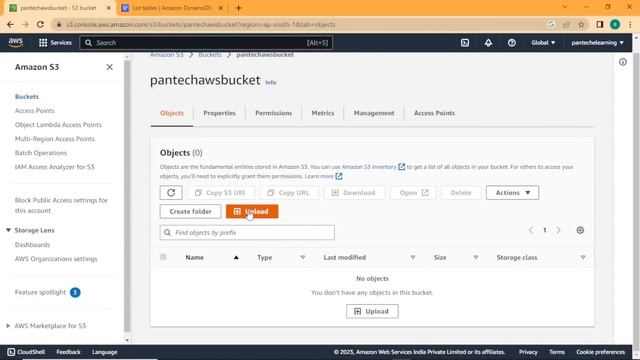This screenshot has width=640, height=360.
Task: Focus the AWS console search box
Action: (206, 42)
